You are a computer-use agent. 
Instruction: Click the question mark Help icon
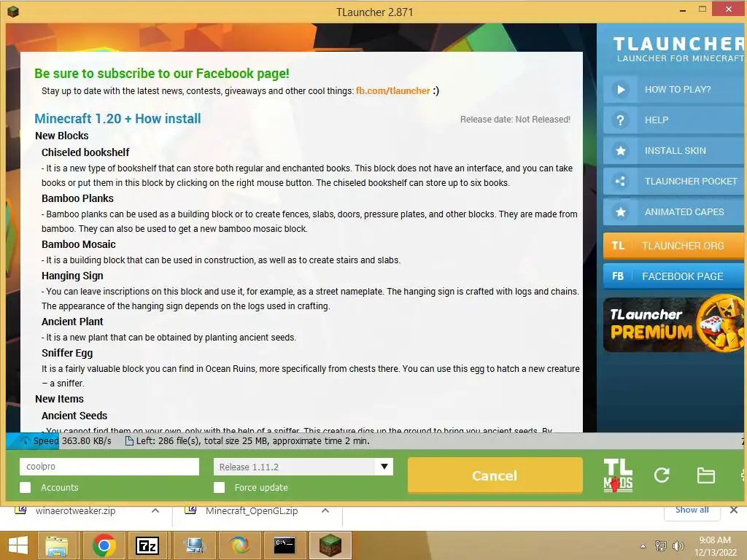620,120
